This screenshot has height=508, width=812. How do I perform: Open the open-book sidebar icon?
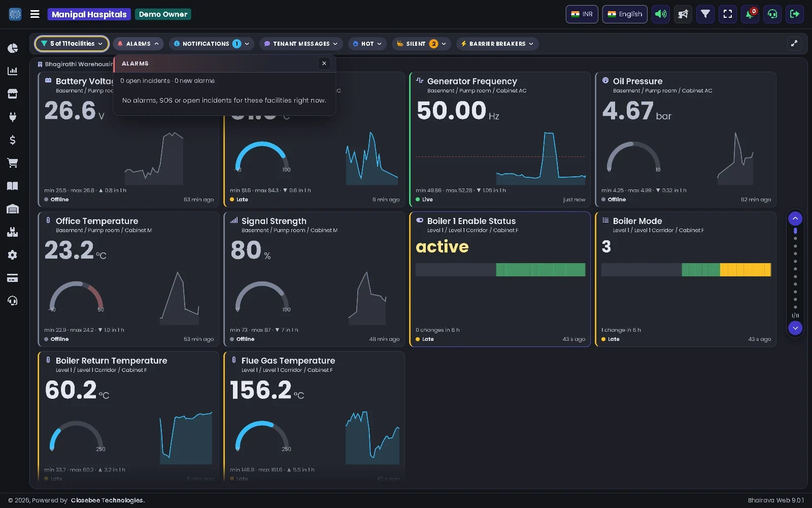point(13,186)
